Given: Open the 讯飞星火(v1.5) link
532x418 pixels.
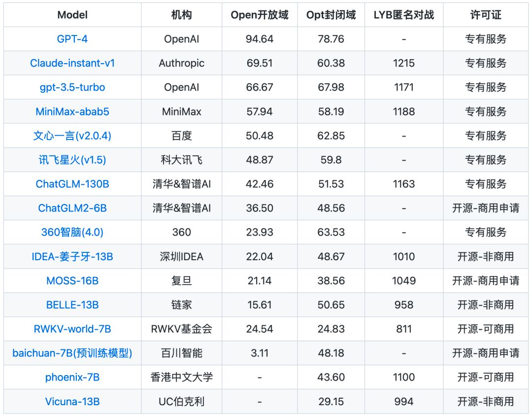Looking at the screenshot, I should (x=72, y=160).
